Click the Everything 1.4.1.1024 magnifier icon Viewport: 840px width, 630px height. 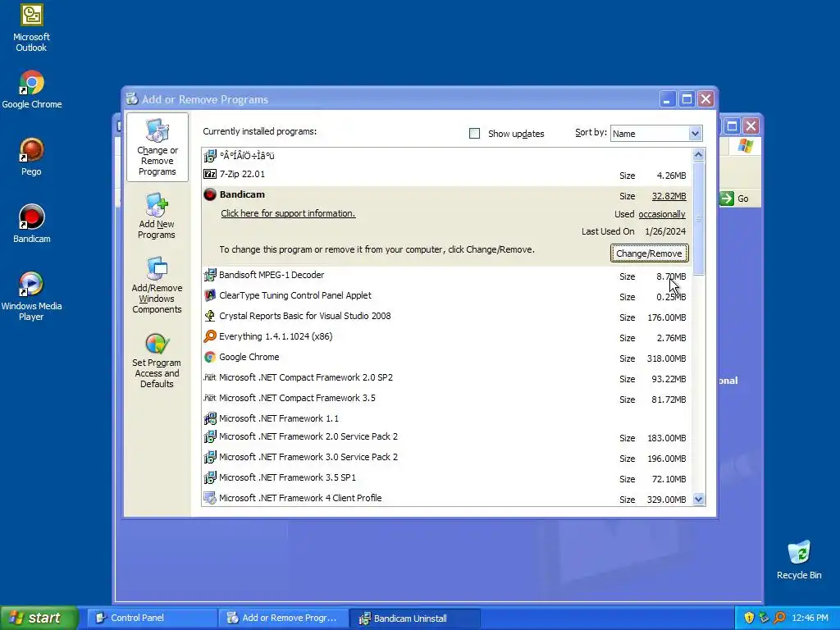[x=210, y=336]
